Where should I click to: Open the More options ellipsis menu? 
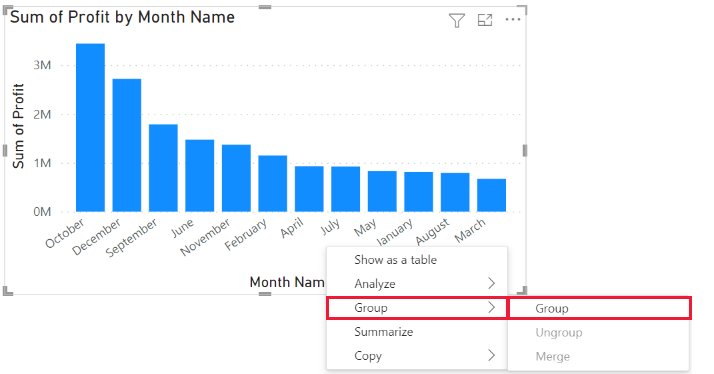tap(513, 20)
